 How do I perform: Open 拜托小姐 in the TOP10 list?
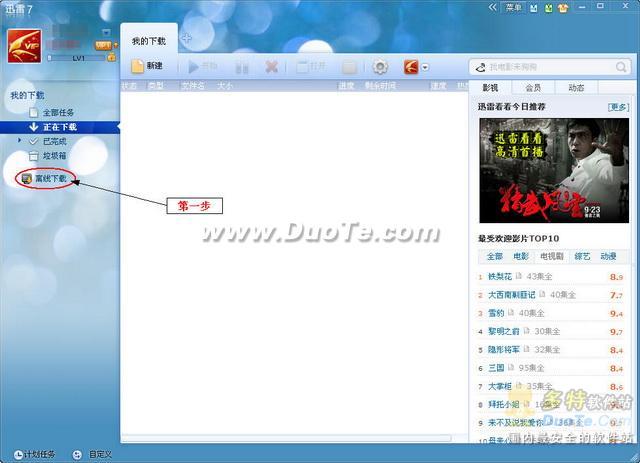(x=504, y=405)
